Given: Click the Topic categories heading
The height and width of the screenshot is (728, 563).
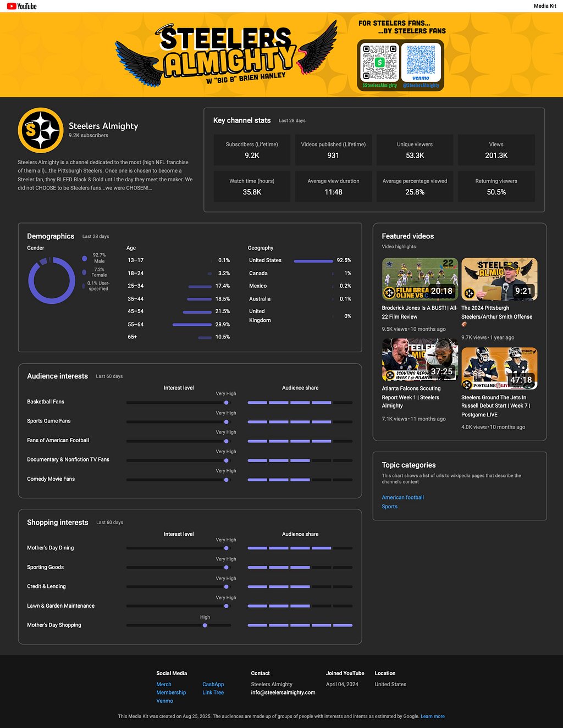Looking at the screenshot, I should pos(409,465).
